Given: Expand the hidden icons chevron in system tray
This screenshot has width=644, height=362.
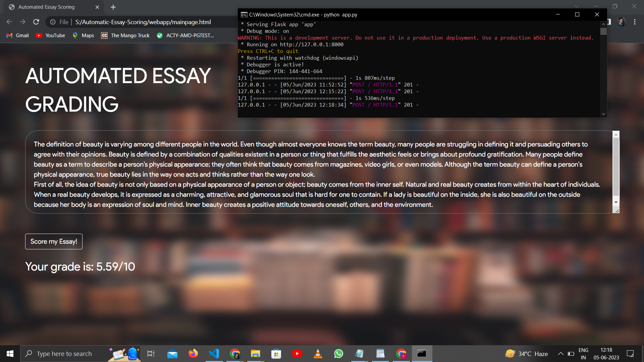Looking at the screenshot, I should pyautogui.click(x=561, y=353).
